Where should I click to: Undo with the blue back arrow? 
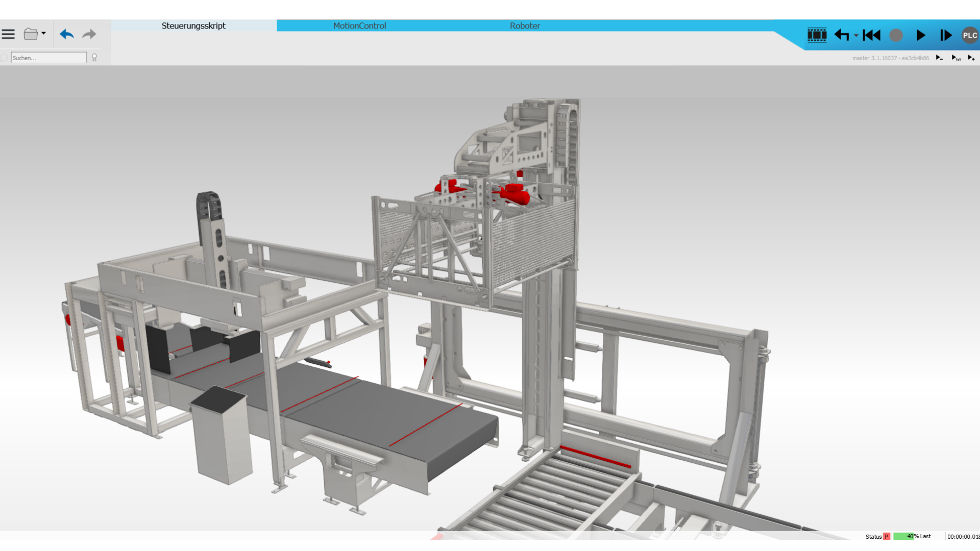click(67, 34)
